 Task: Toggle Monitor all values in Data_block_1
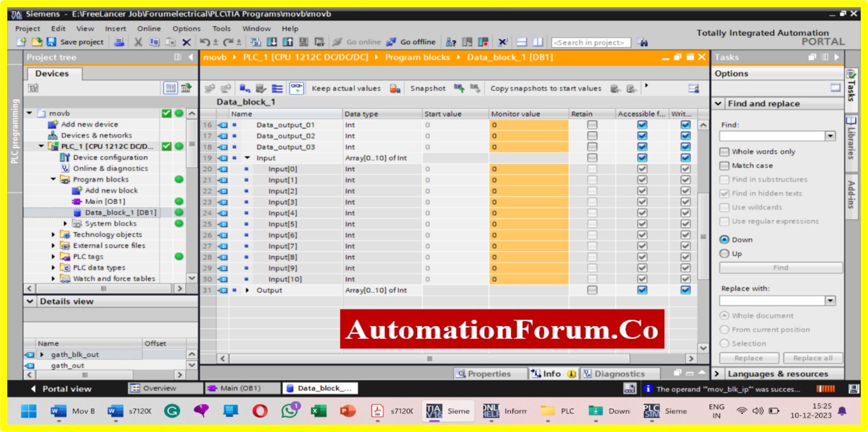pyautogui.click(x=296, y=88)
